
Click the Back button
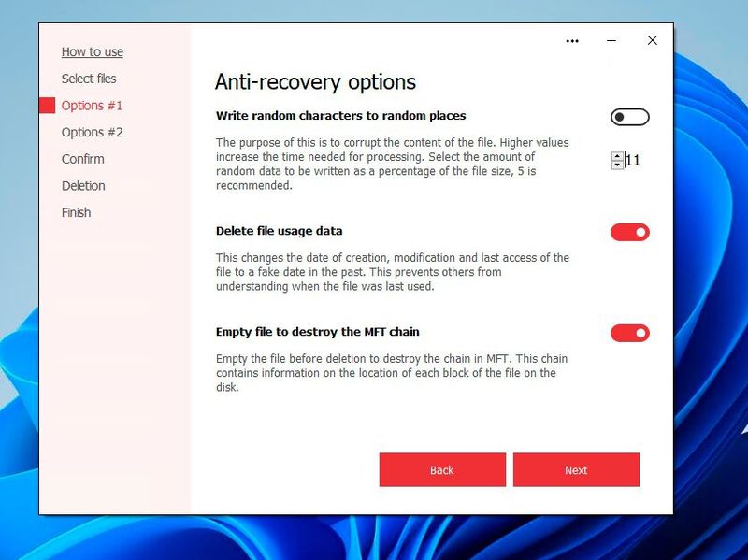441,470
